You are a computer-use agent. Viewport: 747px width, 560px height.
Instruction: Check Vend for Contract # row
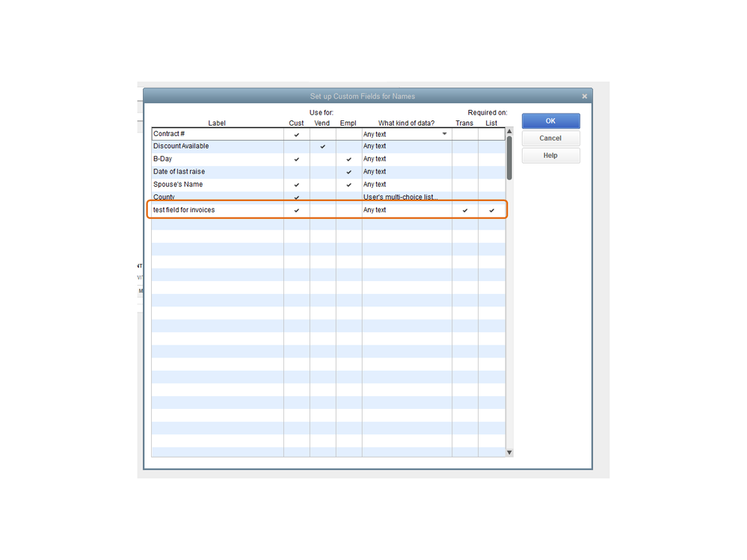pyautogui.click(x=323, y=135)
